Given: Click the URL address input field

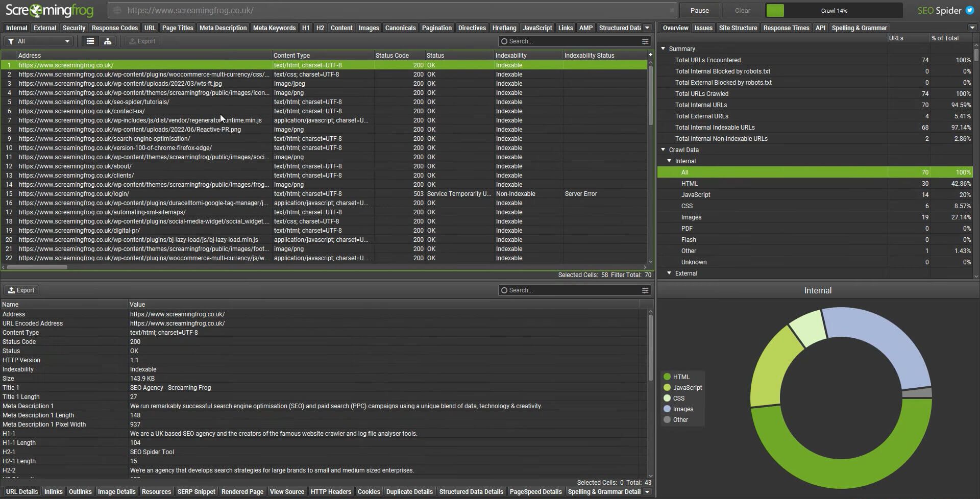Looking at the screenshot, I should point(393,10).
